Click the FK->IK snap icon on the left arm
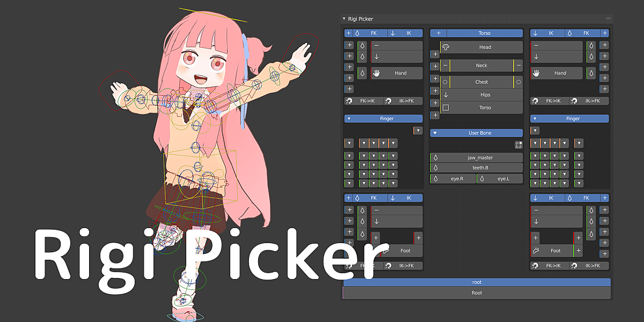Screen dimensions: 644x322 coord(349,100)
